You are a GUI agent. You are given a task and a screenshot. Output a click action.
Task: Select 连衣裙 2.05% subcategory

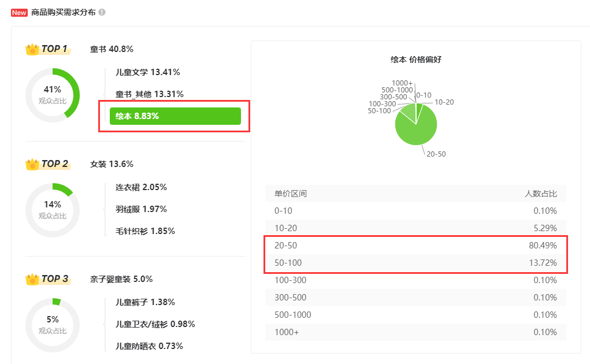(141, 187)
